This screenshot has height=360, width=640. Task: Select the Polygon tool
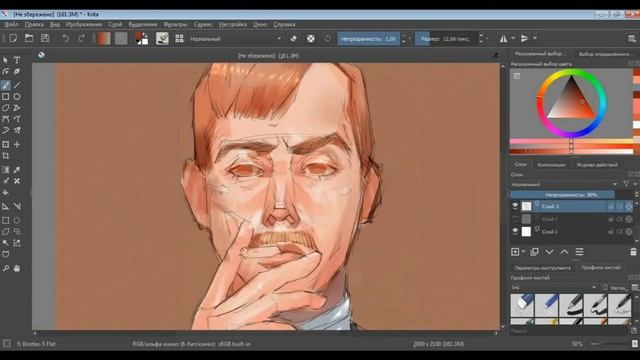(x=5, y=108)
